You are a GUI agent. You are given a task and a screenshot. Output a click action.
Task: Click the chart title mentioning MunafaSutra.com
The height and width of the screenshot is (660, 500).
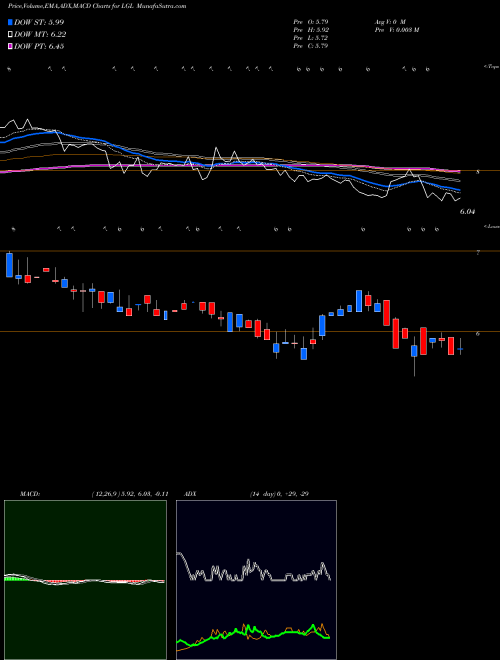97,6
